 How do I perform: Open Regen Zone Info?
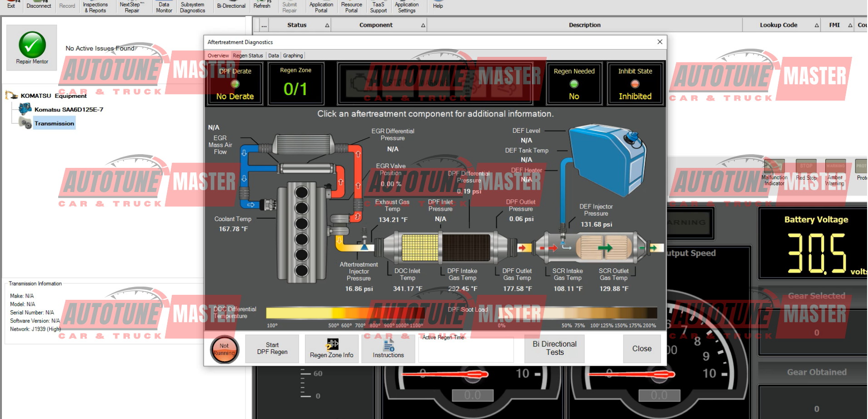coord(331,348)
